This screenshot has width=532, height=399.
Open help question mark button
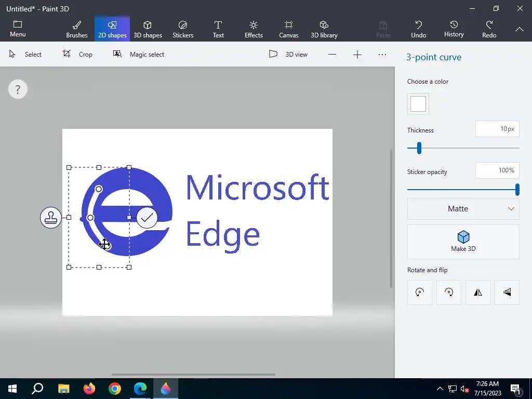click(x=18, y=89)
